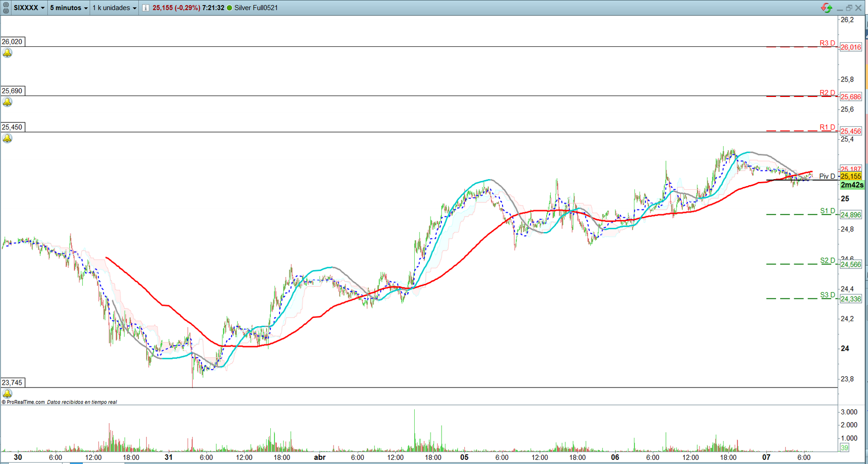
Task: Open the SIXXXX instrument dropdown
Action: click(29, 8)
